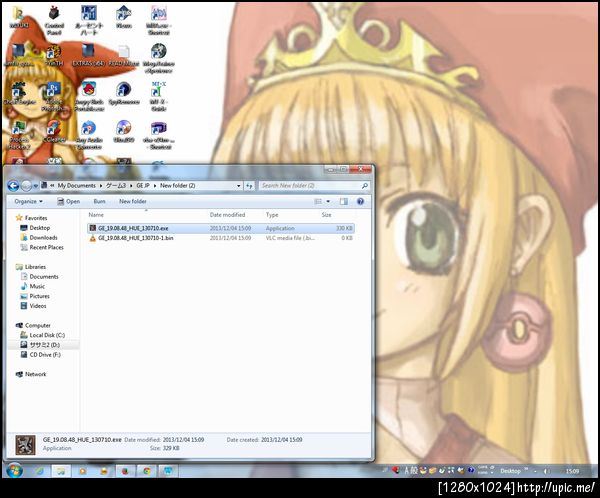This screenshot has height=498, width=600.
Task: Click the VLC media file type cell
Action: 290,238
